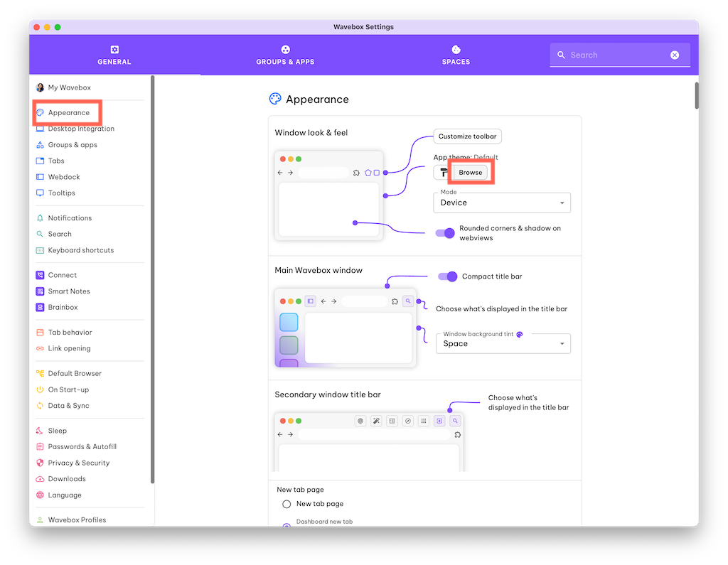Switch to the Groups & Apps tab

pyautogui.click(x=285, y=55)
